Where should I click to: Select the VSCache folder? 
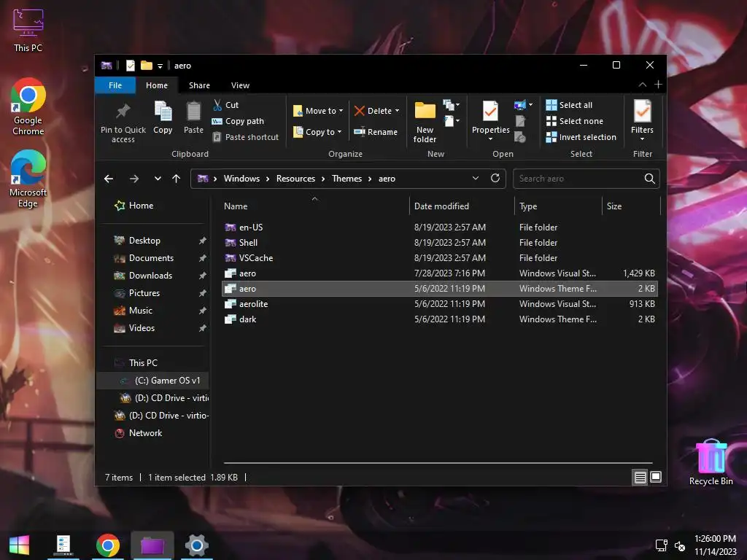[x=439, y=257]
